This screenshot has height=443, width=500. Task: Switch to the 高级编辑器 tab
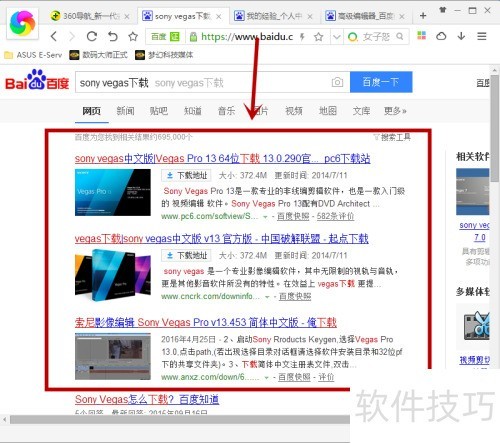click(365, 16)
